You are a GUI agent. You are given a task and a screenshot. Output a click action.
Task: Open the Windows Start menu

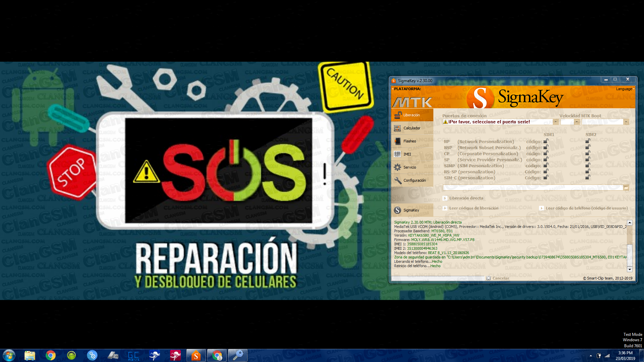coord(9,355)
